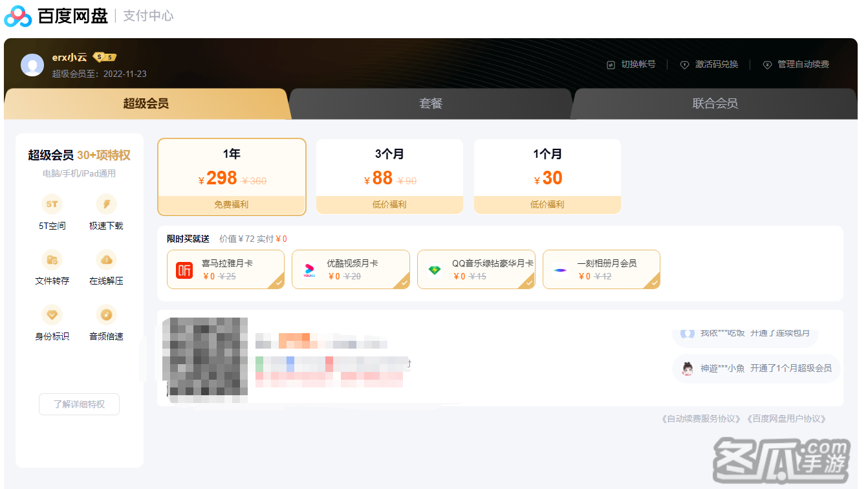Image resolution: width=868 pixels, height=489 pixels.
Task: Click the 管理自动续费 link
Action: pos(803,65)
